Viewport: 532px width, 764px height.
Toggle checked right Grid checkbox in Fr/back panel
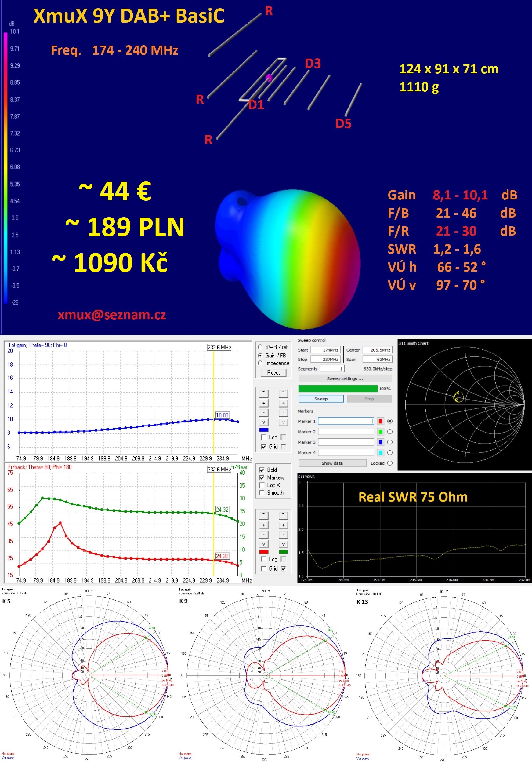click(x=283, y=569)
